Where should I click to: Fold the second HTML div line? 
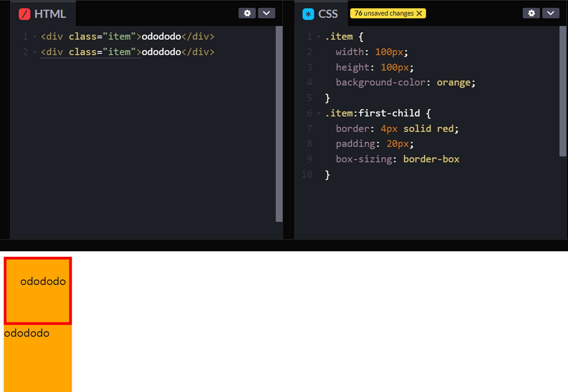click(x=35, y=52)
